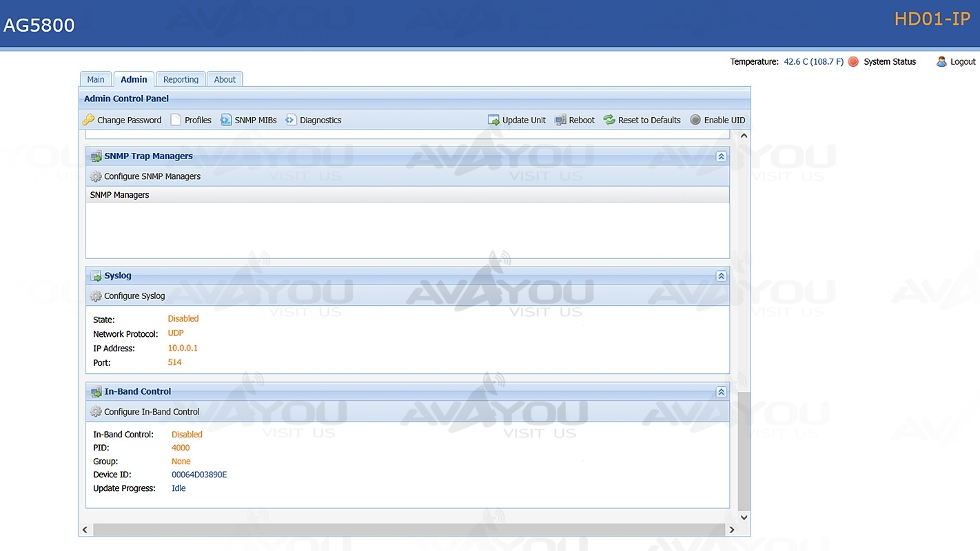Launch Diagnostics from the toolbar
This screenshot has height=551, width=980.
[314, 120]
